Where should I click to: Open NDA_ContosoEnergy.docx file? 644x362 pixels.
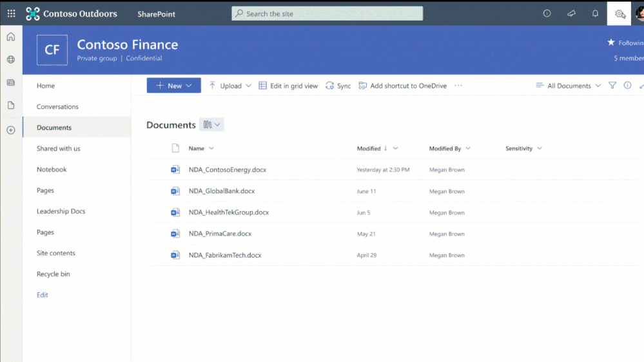pos(227,169)
